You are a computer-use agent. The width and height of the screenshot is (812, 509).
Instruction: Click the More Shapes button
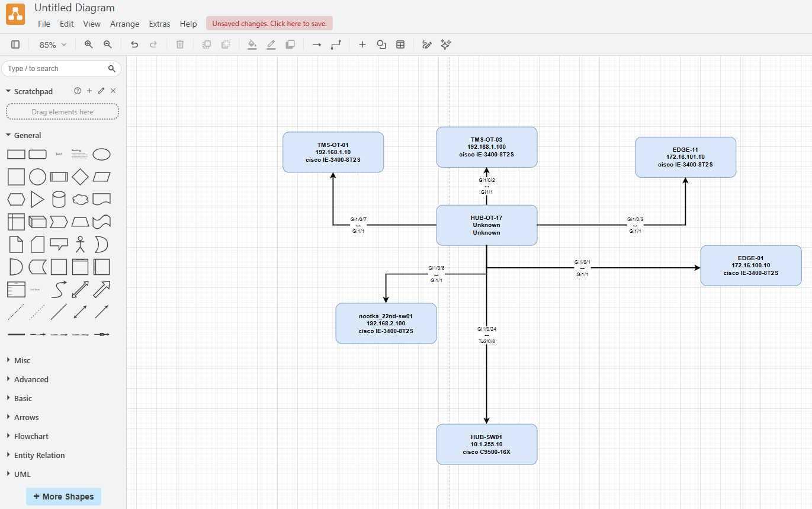[63, 497]
